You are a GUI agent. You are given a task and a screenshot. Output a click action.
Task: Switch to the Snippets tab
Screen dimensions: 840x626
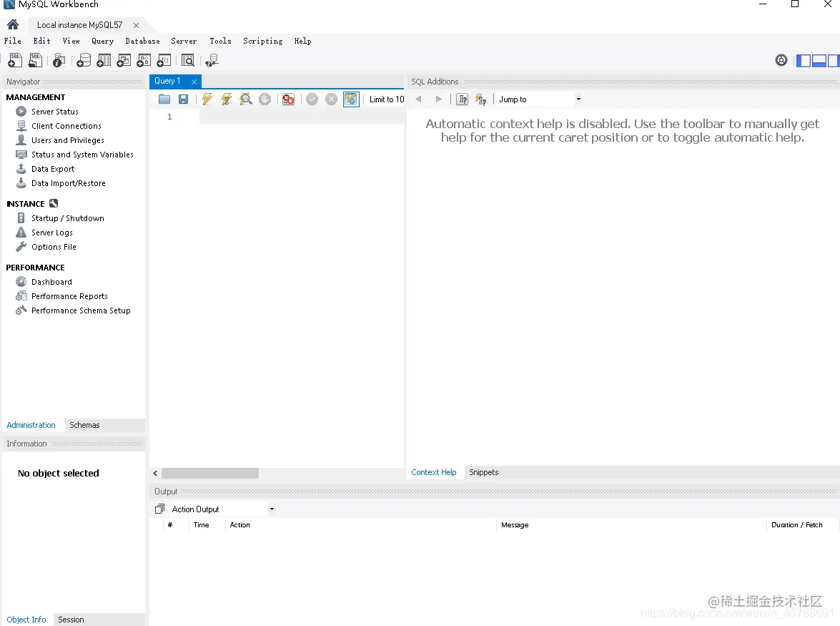(x=484, y=472)
